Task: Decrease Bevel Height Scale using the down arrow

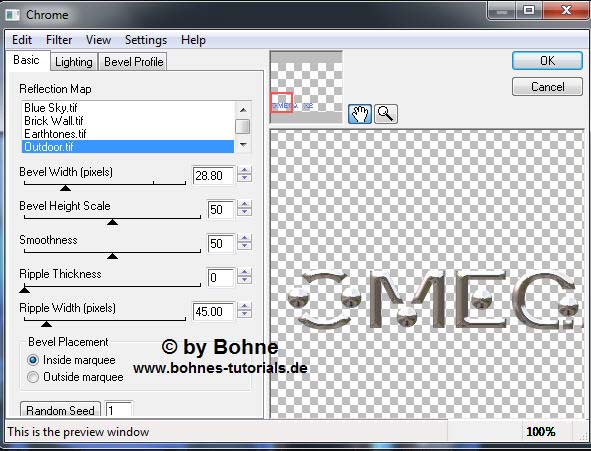Action: point(245,212)
